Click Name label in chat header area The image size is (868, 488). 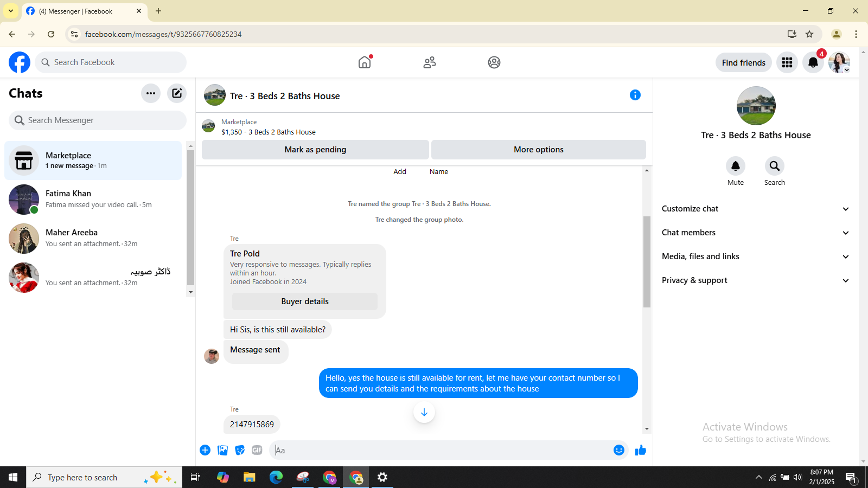[439, 171]
